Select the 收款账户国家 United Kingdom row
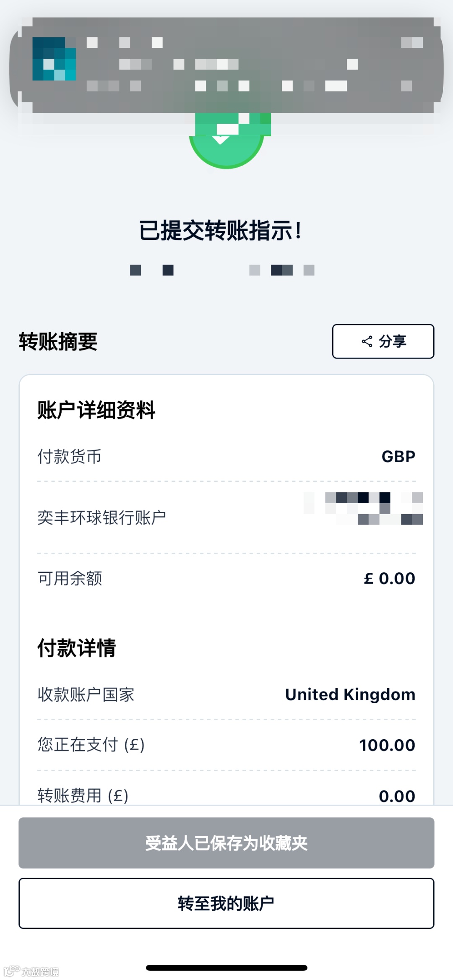The image size is (453, 980). [226, 694]
